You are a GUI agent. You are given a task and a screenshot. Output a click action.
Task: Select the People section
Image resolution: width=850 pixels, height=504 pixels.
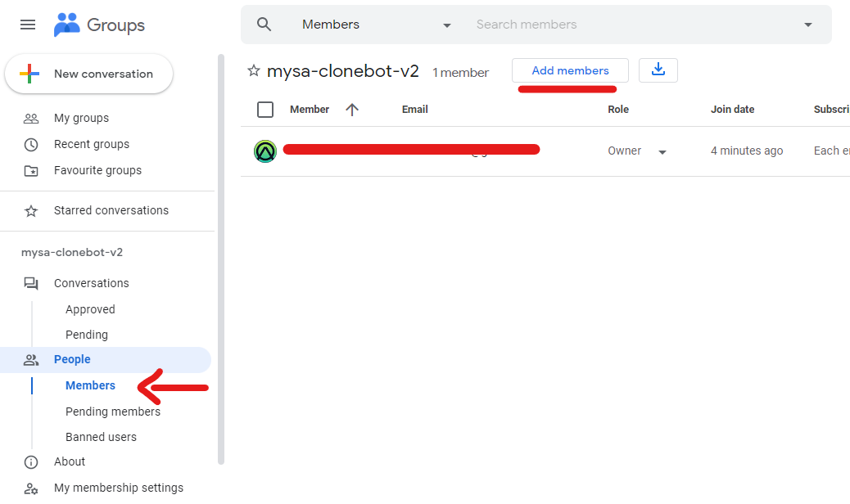click(x=105, y=359)
